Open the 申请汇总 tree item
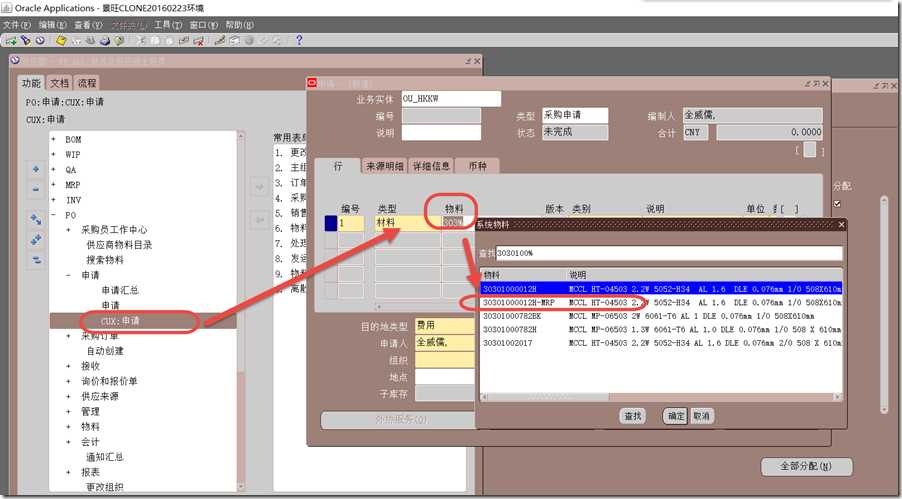 click(120, 290)
